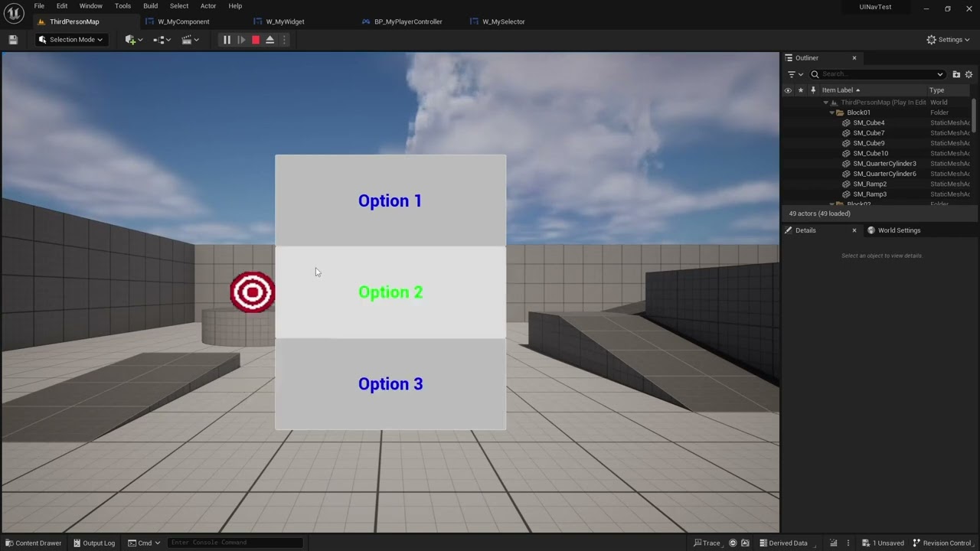Screen dimensions: 980x551
Task: Click the star favorites column header
Action: click(x=801, y=90)
